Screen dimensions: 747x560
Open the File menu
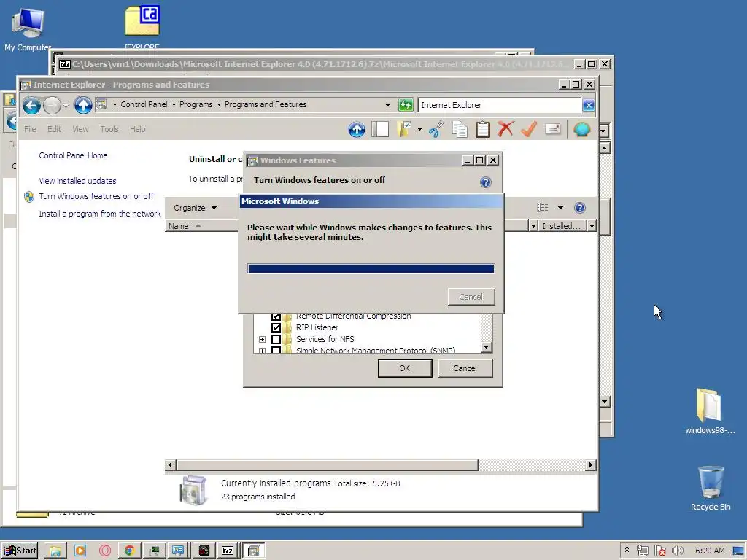30,129
